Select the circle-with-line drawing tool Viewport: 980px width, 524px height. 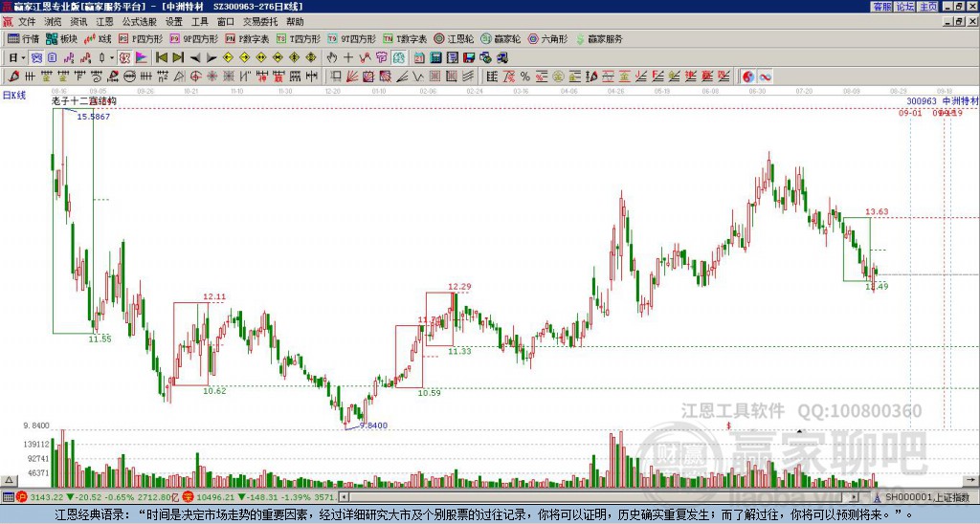(129, 76)
